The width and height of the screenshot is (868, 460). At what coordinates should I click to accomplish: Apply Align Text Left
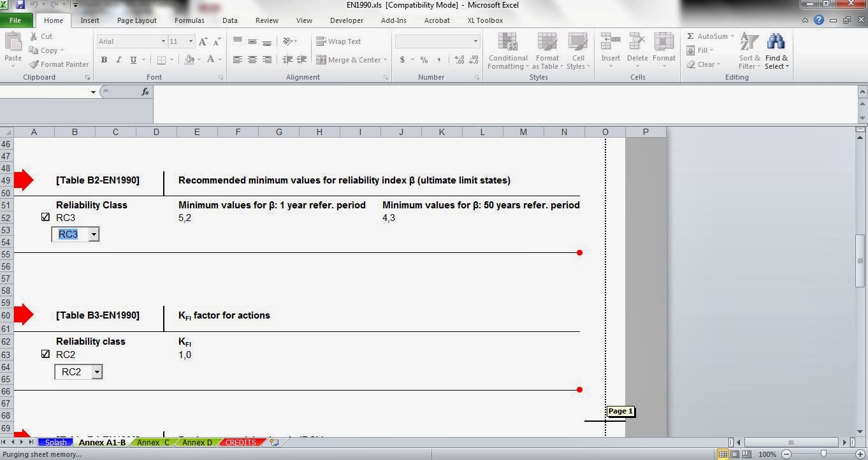[x=238, y=60]
